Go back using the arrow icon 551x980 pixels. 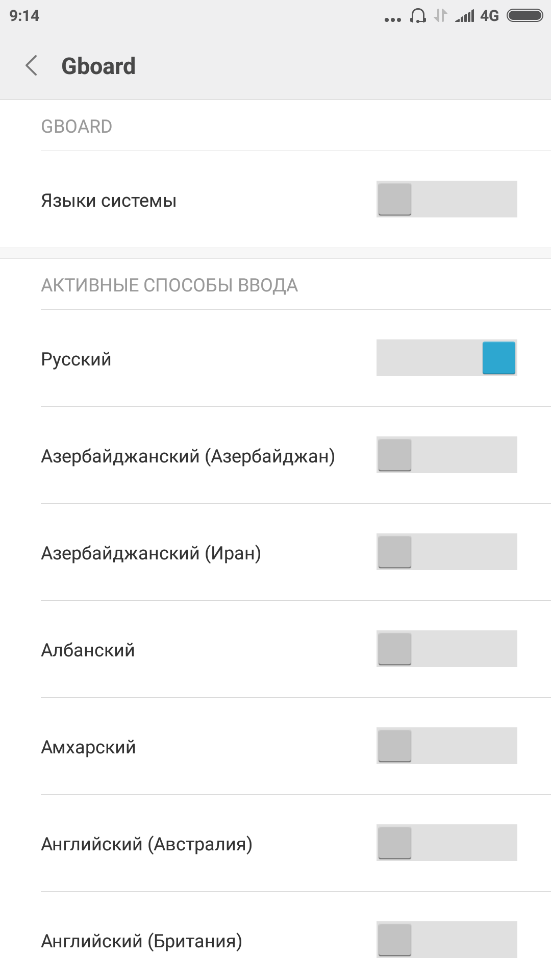(x=31, y=66)
